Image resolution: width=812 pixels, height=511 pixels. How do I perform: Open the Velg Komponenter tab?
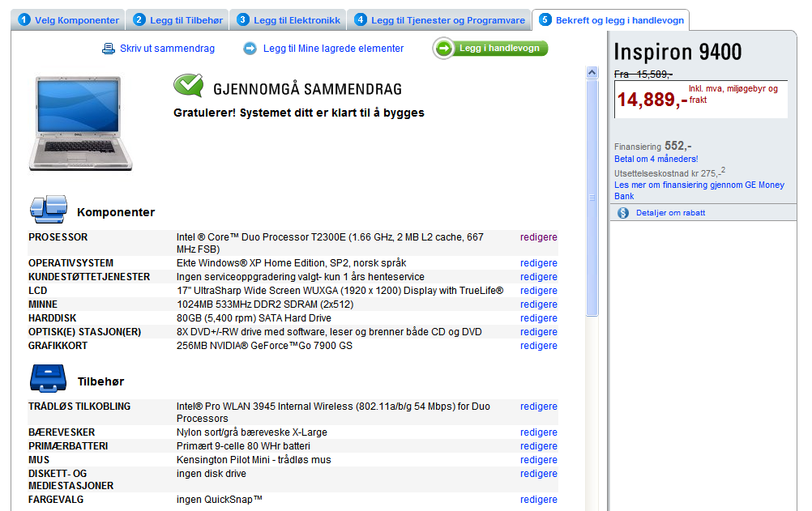click(x=68, y=19)
